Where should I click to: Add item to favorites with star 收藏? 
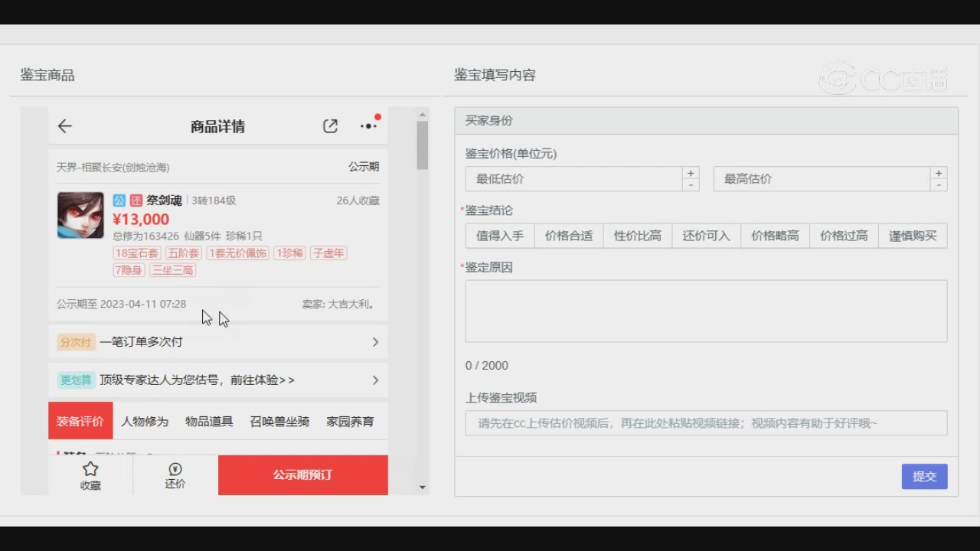90,475
